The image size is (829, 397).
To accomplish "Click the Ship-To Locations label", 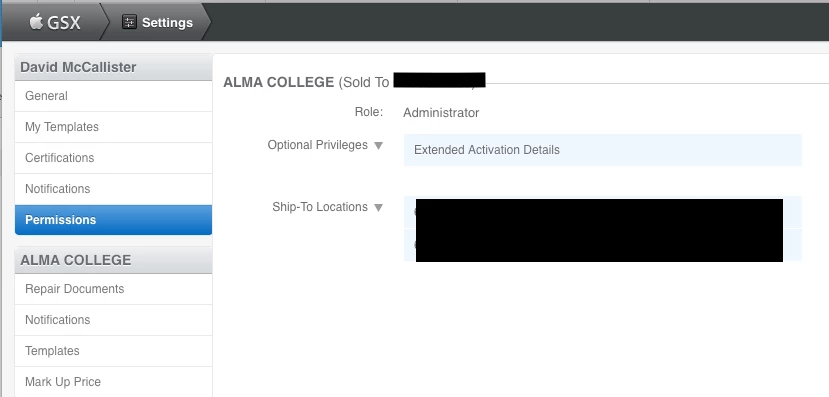I will pos(320,207).
